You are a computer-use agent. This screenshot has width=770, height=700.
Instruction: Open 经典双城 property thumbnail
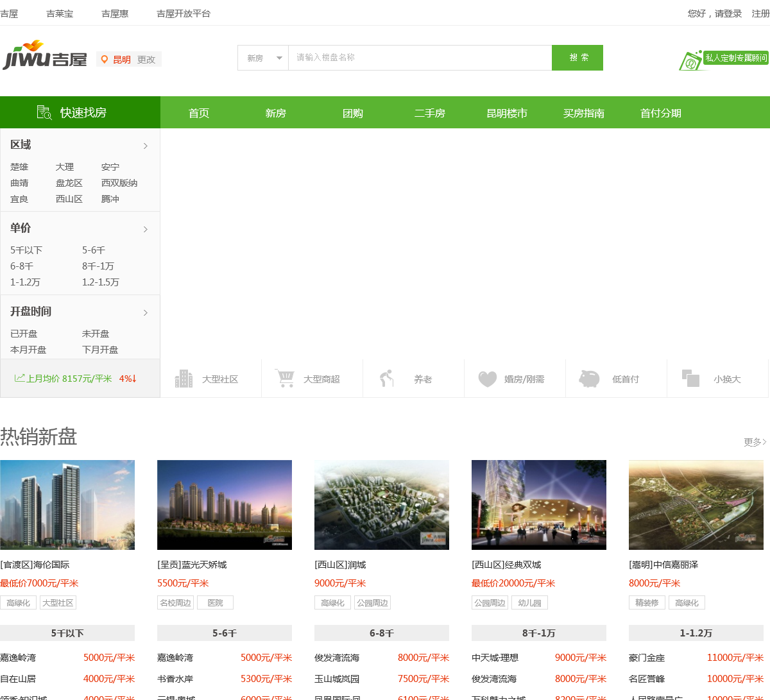coord(539,505)
